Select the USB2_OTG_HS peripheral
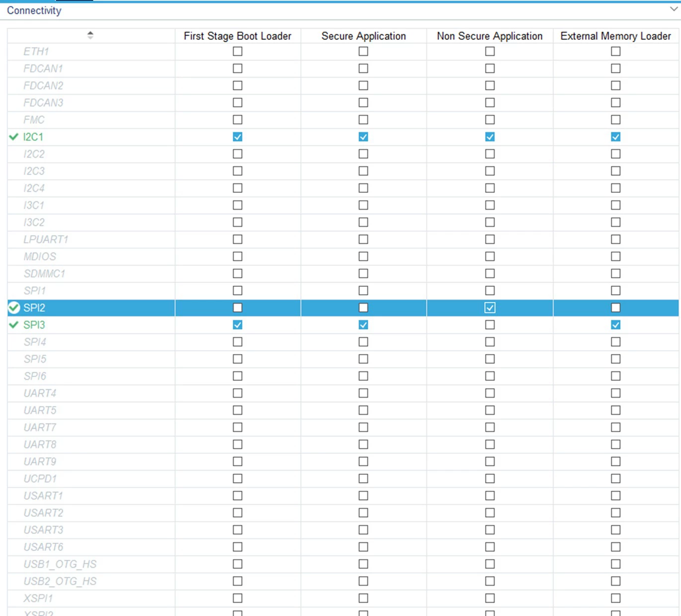681x616 pixels. click(60, 581)
